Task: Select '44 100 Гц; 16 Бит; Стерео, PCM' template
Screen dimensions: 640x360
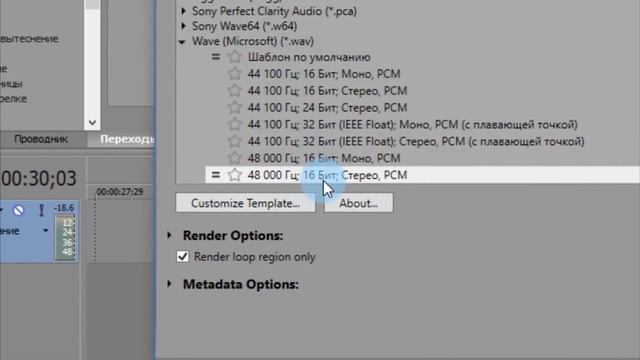Action: 327,91
